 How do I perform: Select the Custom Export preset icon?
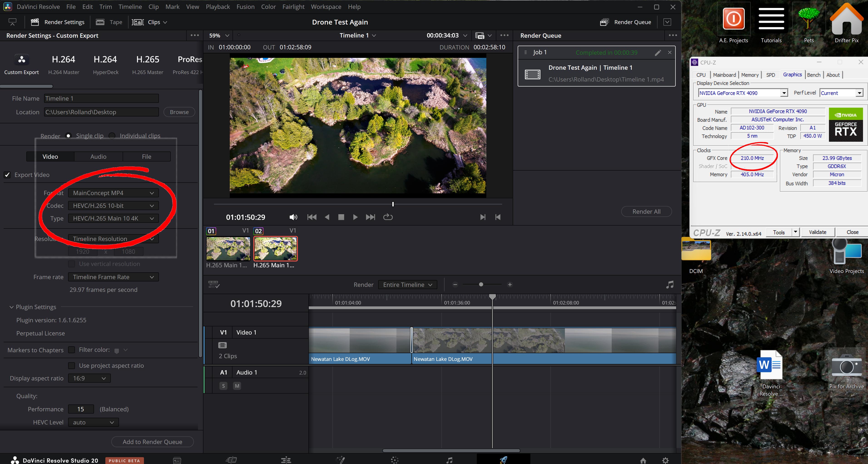(22, 60)
